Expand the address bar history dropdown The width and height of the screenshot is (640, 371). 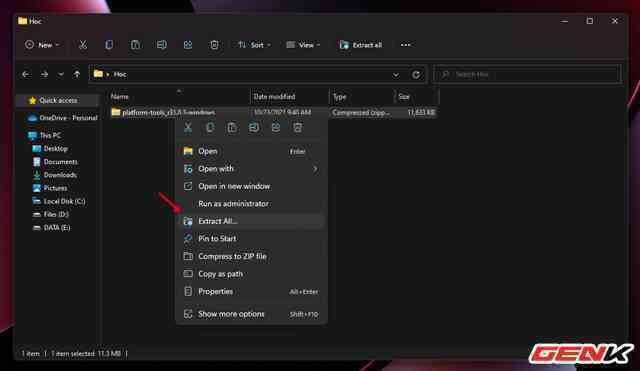pos(396,75)
